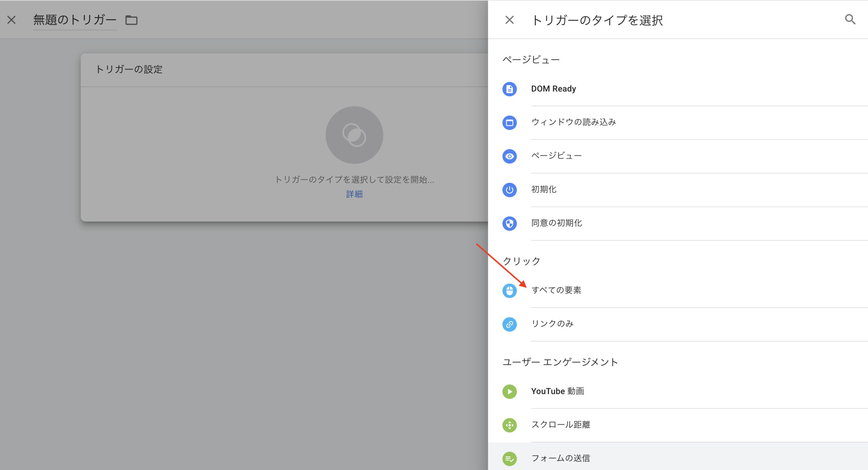Image resolution: width=868 pixels, height=470 pixels.
Task: Choose the リンクのみ trigger type
Action: [552, 324]
